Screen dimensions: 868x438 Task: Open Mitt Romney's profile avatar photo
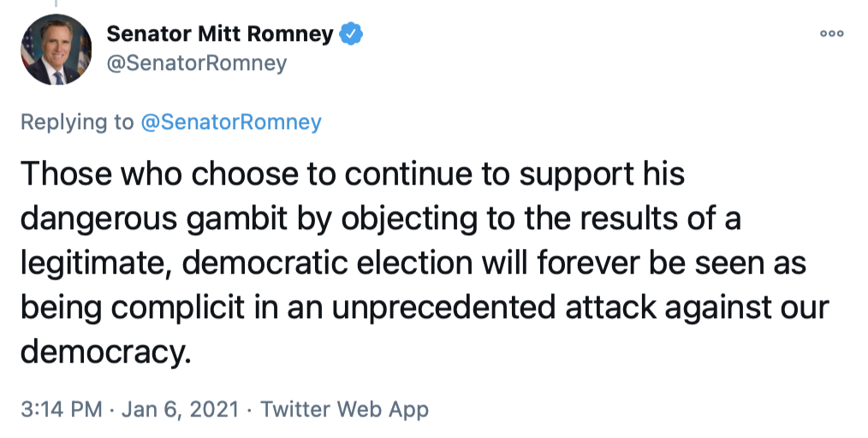point(56,50)
